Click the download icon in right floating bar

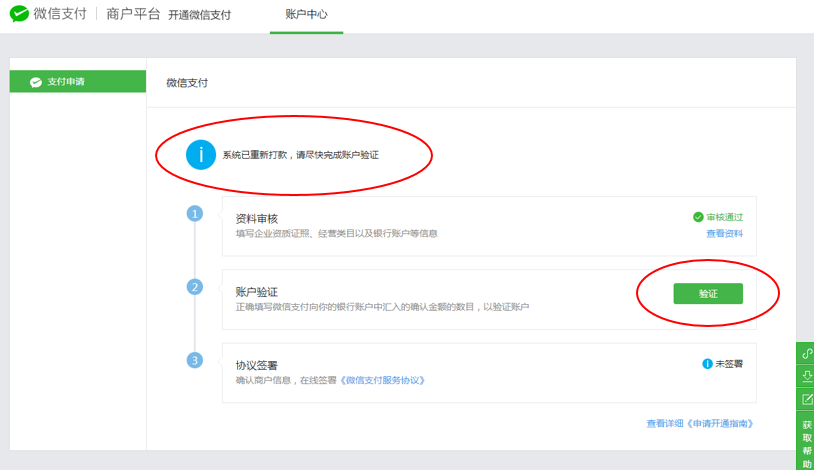pos(806,376)
